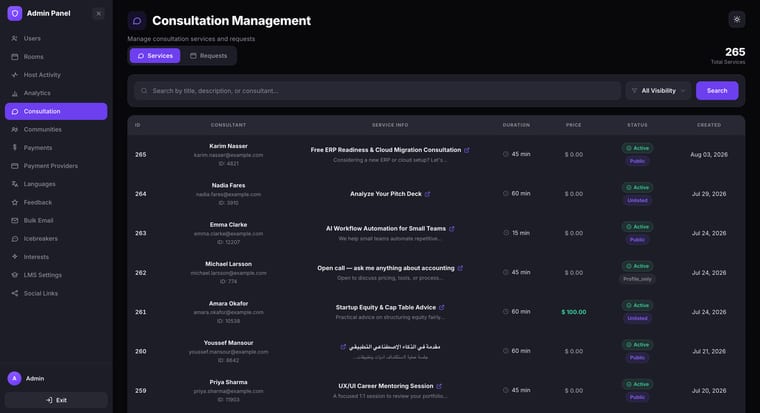The width and height of the screenshot is (760, 413).
Task: Click the Jul 29, 2026 created date
Action: point(709,194)
